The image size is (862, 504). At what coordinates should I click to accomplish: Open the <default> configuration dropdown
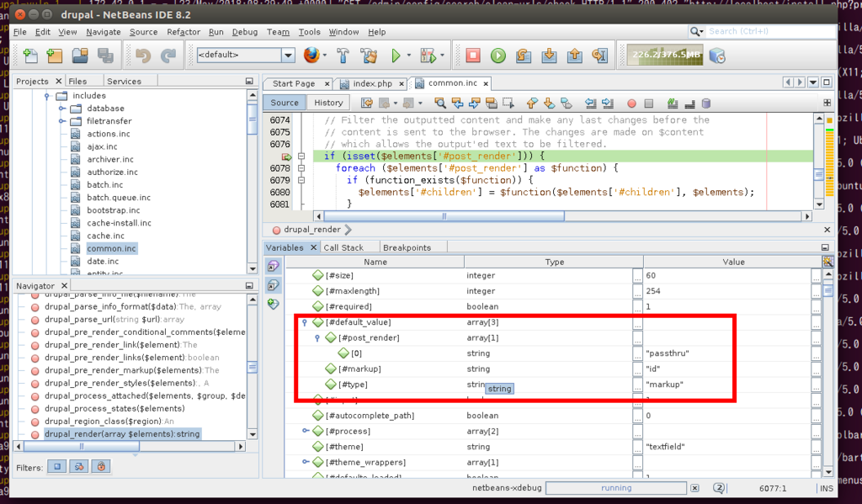(x=288, y=55)
